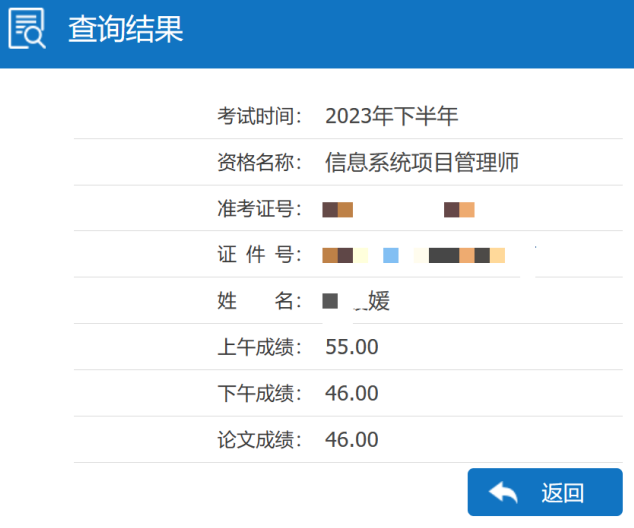The image size is (634, 528).
Task: Select the 证件号 label
Action: click(x=260, y=255)
